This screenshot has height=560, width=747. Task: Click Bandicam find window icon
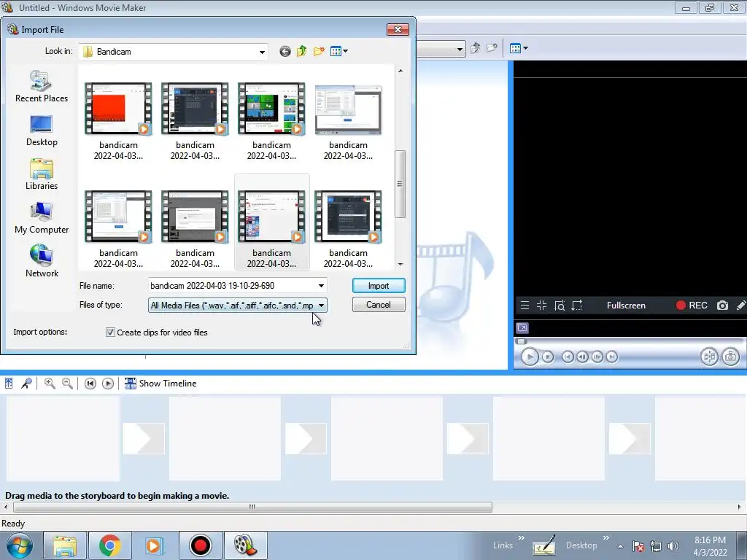pos(560,306)
